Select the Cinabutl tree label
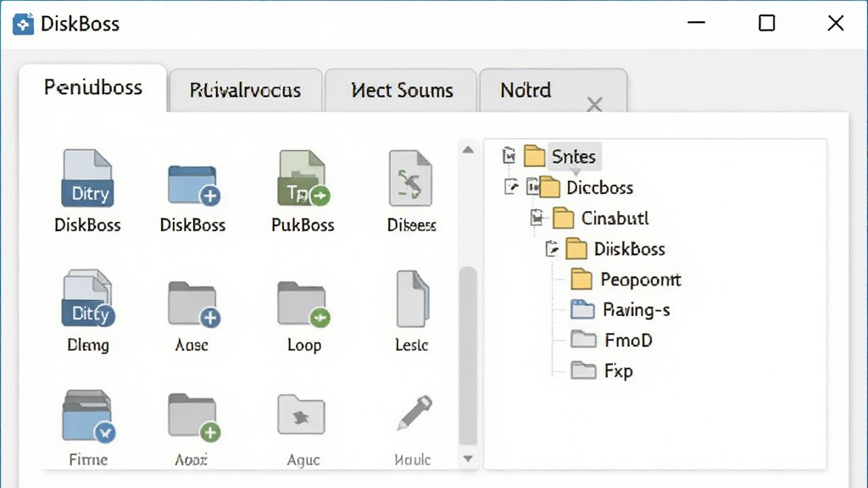Screen dimensions: 868x488 [x=615, y=219]
